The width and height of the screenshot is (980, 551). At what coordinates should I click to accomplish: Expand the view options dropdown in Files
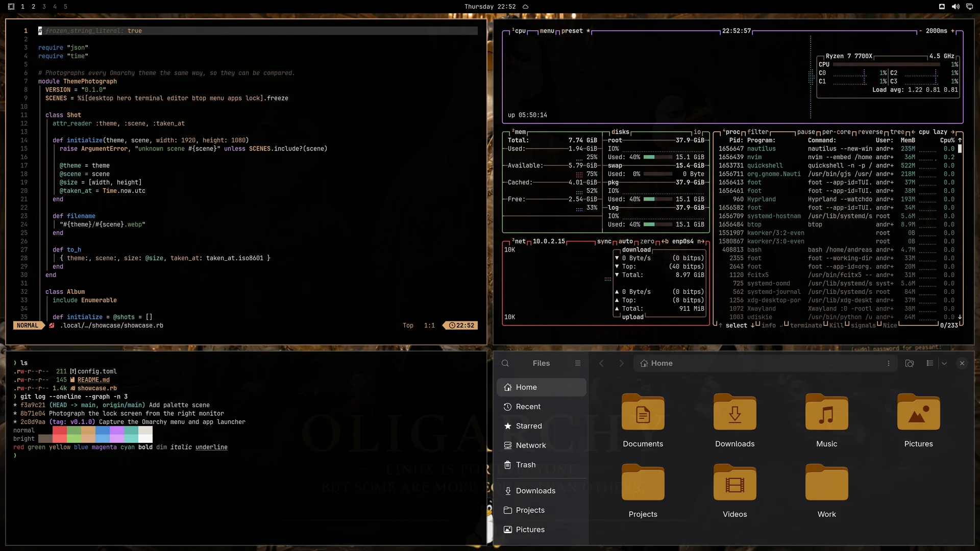(x=944, y=363)
